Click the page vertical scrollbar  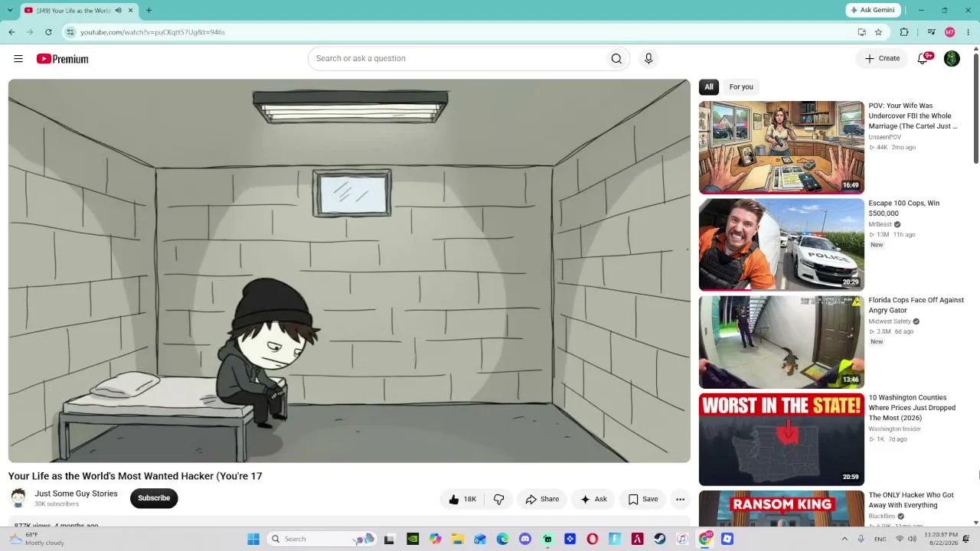coord(975,107)
